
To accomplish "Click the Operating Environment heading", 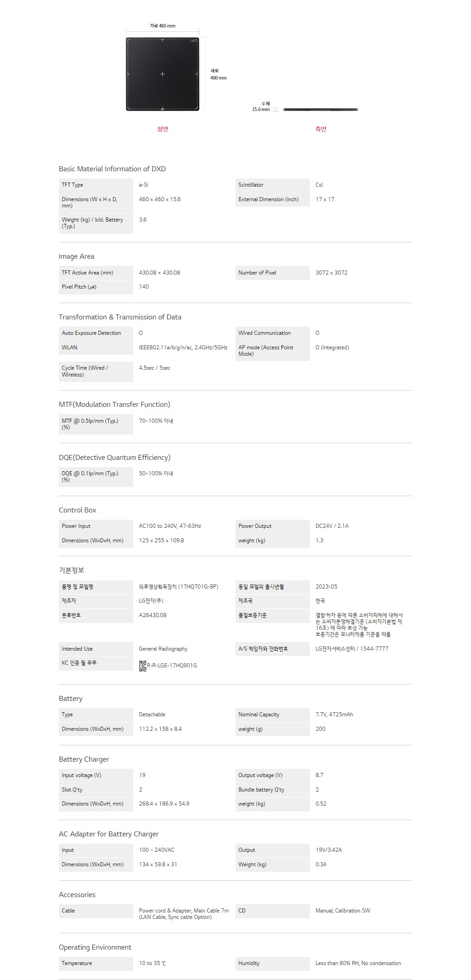I will pos(95,947).
